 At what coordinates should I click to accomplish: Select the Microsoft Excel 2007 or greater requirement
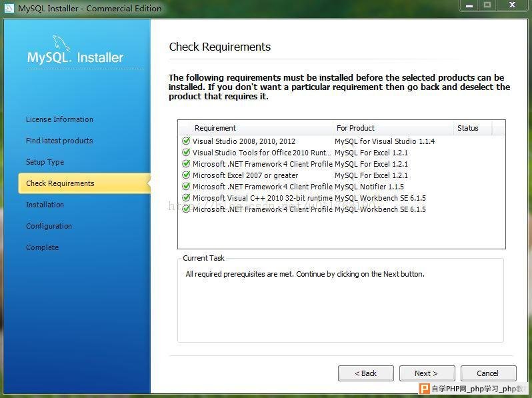click(341, 175)
